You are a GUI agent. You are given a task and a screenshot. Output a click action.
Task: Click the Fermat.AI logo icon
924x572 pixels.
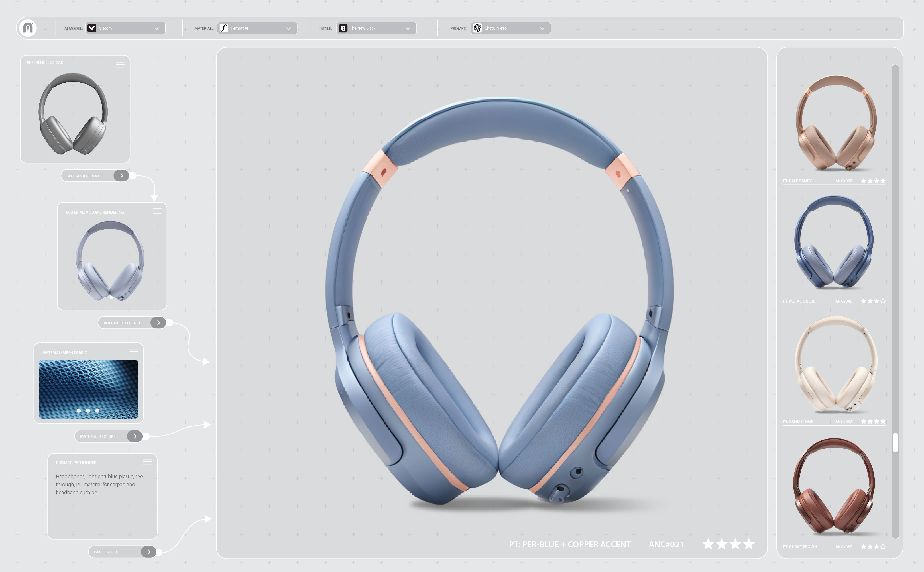[224, 28]
